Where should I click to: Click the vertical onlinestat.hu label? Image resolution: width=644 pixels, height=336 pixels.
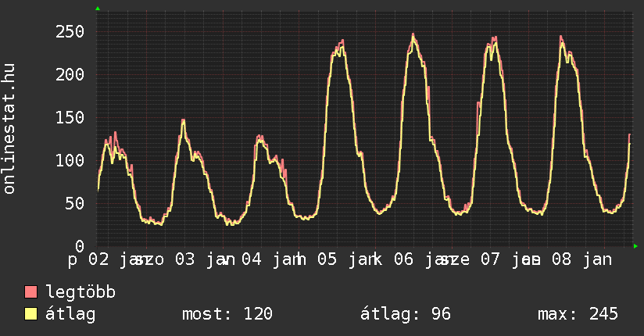[9, 130]
